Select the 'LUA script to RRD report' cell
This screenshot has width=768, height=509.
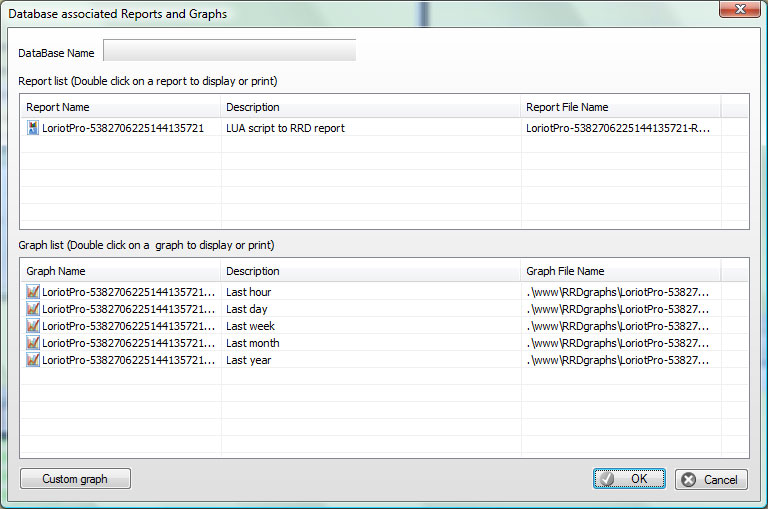click(x=285, y=128)
